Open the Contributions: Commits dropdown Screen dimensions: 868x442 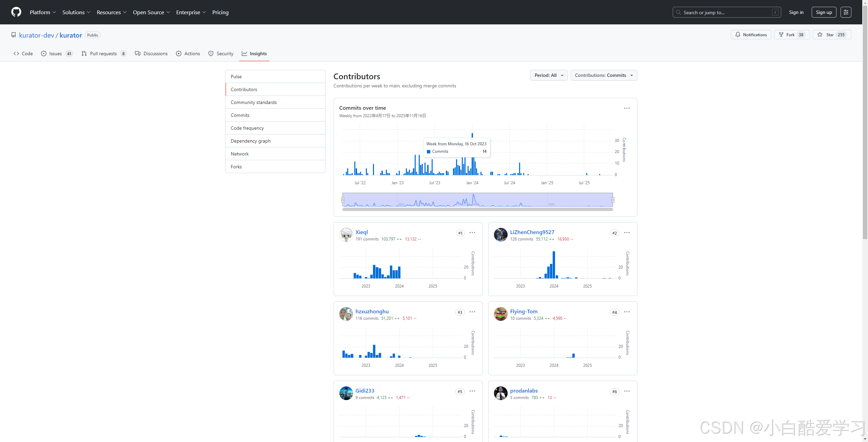[x=604, y=75]
